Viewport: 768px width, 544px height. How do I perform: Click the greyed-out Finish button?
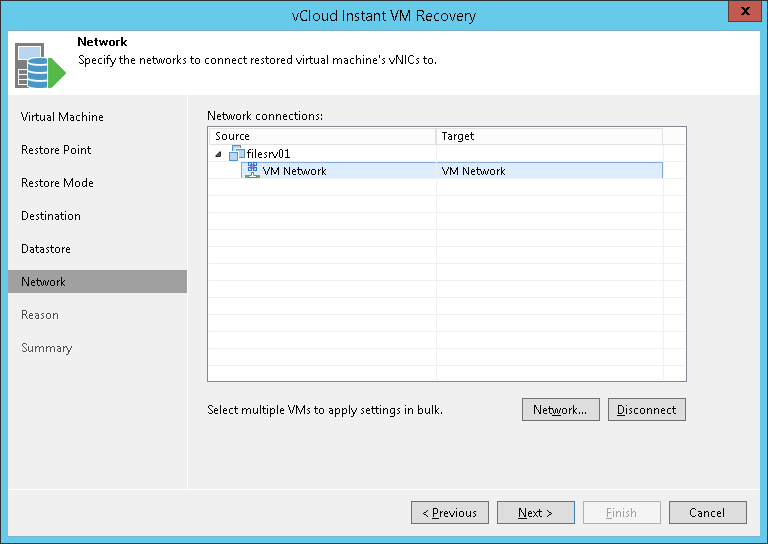pyautogui.click(x=622, y=513)
